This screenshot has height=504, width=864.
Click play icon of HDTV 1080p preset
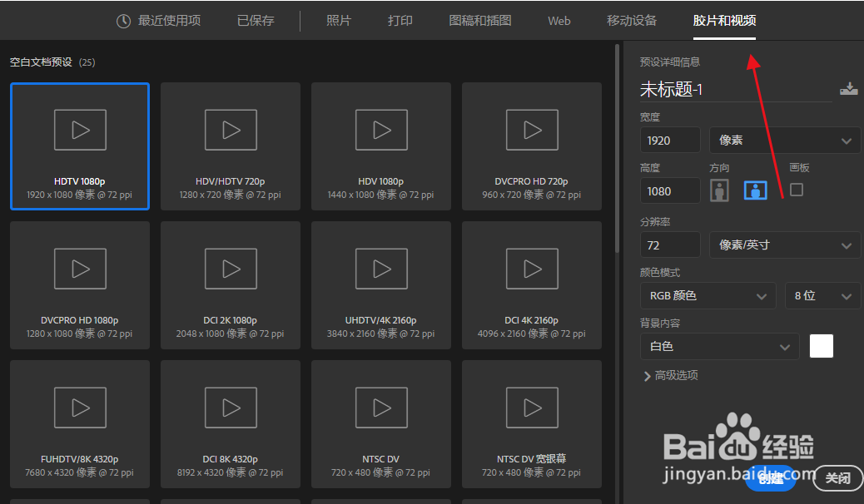tap(80, 130)
